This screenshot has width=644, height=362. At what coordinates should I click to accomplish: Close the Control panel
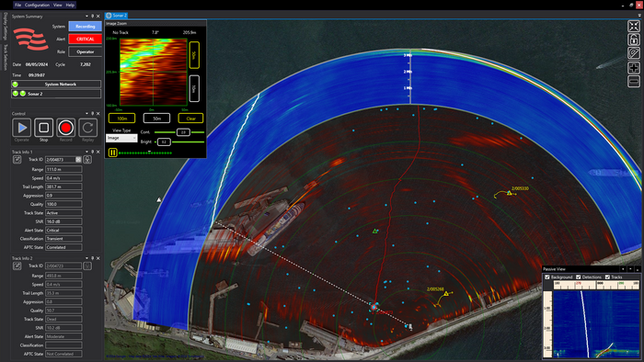(98, 114)
